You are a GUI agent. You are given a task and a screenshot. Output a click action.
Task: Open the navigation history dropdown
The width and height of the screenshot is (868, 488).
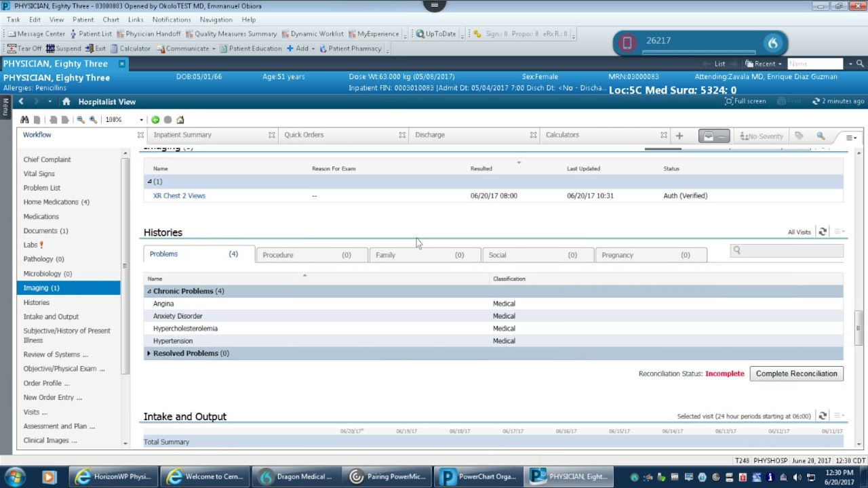click(50, 102)
